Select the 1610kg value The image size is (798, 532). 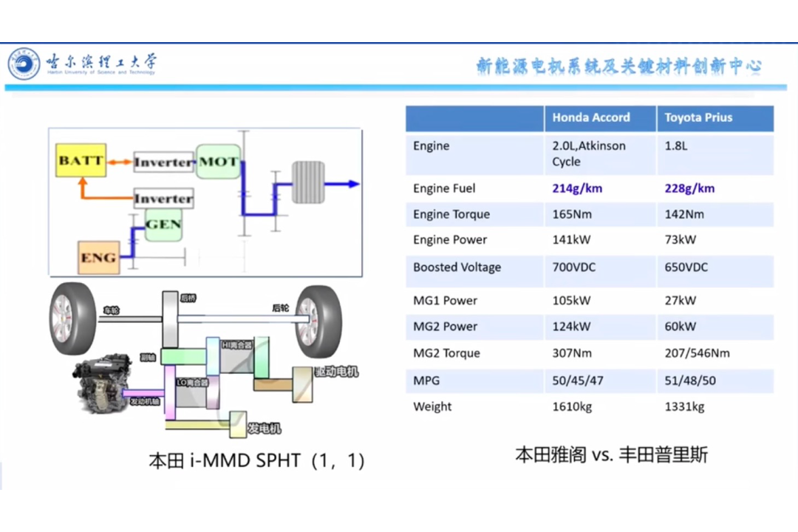coord(572,407)
